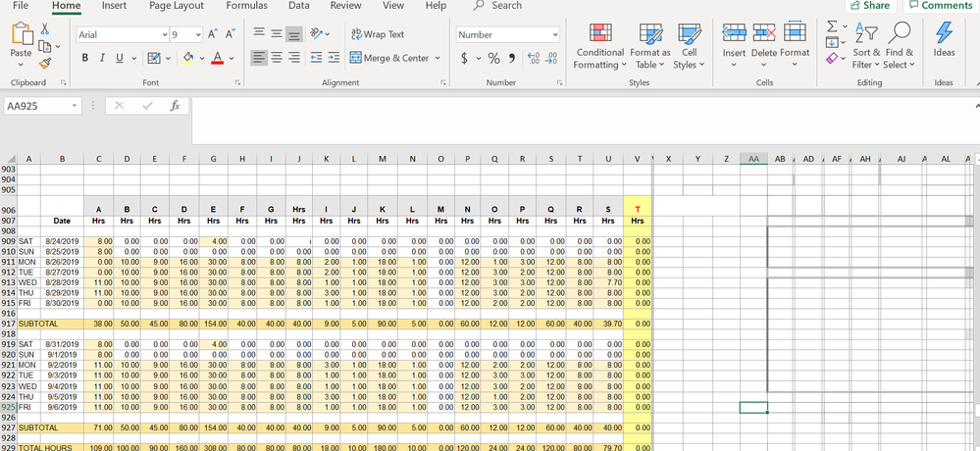Image resolution: width=980 pixels, height=451 pixels.
Task: Switch to the Page Layout tab
Action: 177,6
